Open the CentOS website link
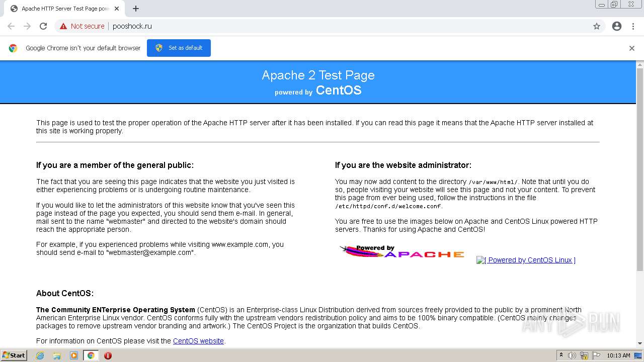Image resolution: width=644 pixels, height=362 pixels. coord(198,341)
